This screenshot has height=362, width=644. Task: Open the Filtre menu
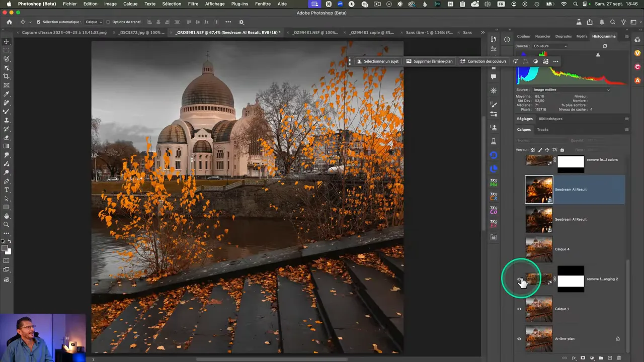[x=193, y=4]
